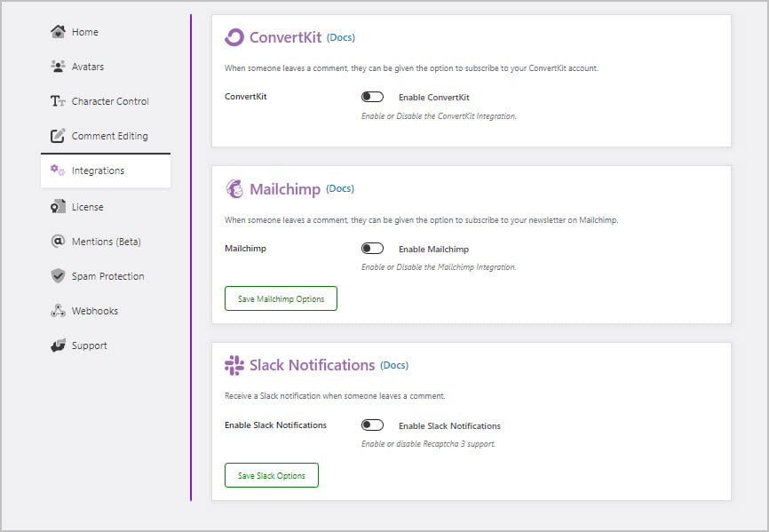
Task: Select the Avatars people icon
Action: [59, 66]
